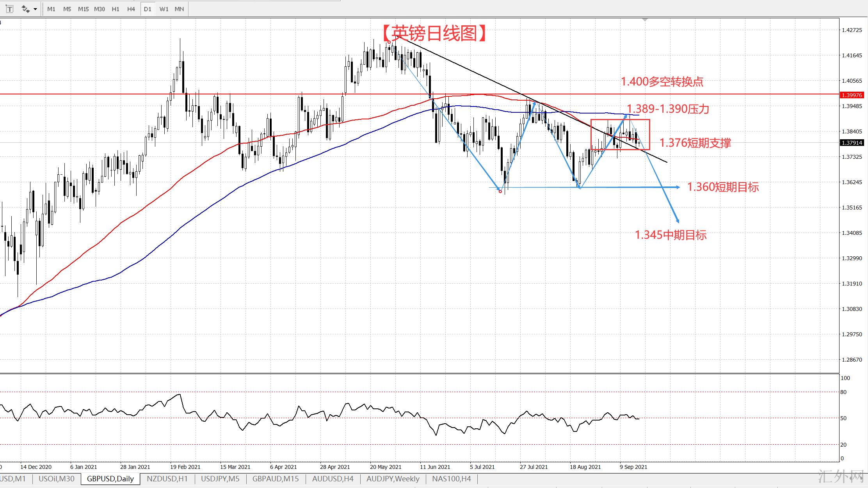The width and height of the screenshot is (868, 488).
Task: Switch to the M1 timeframe
Action: [x=51, y=9]
